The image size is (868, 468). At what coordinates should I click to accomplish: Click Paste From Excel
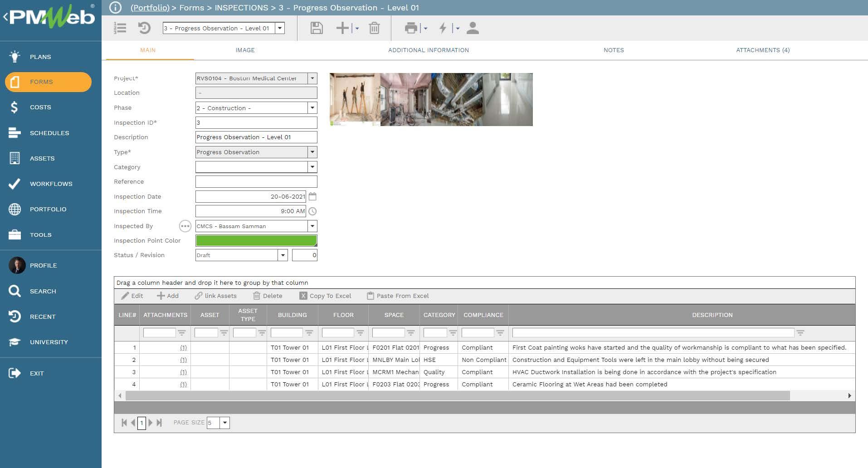tap(398, 296)
